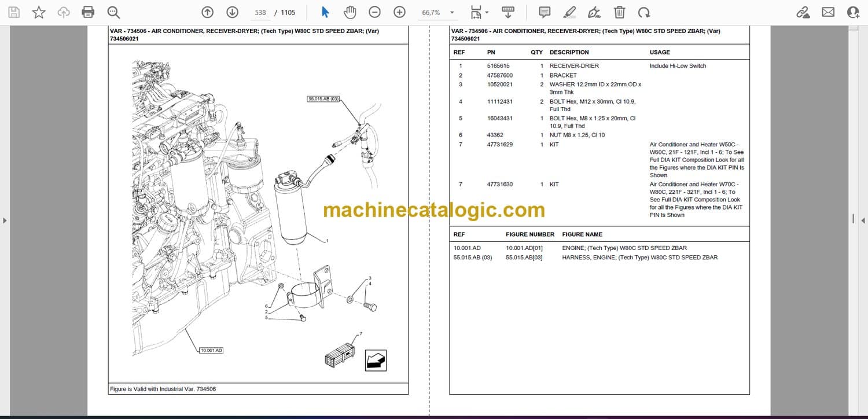
Task: Click part number 43362
Action: [x=495, y=135]
